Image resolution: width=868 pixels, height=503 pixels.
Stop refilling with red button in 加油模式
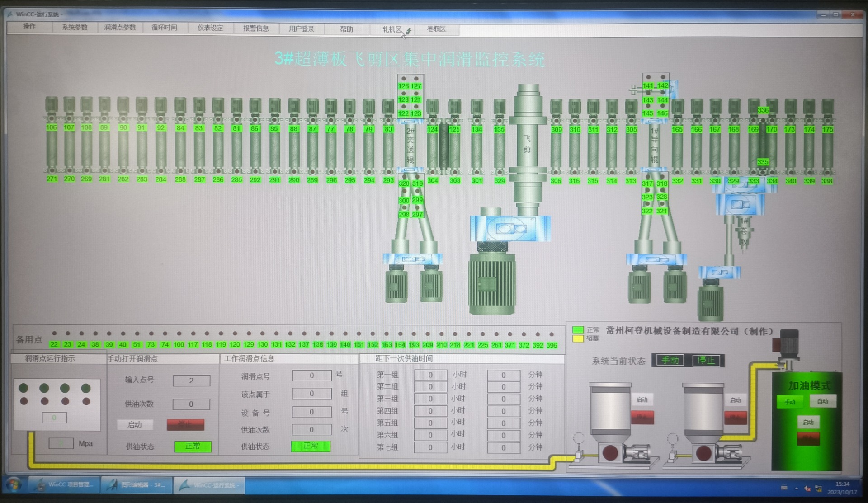pos(808,438)
